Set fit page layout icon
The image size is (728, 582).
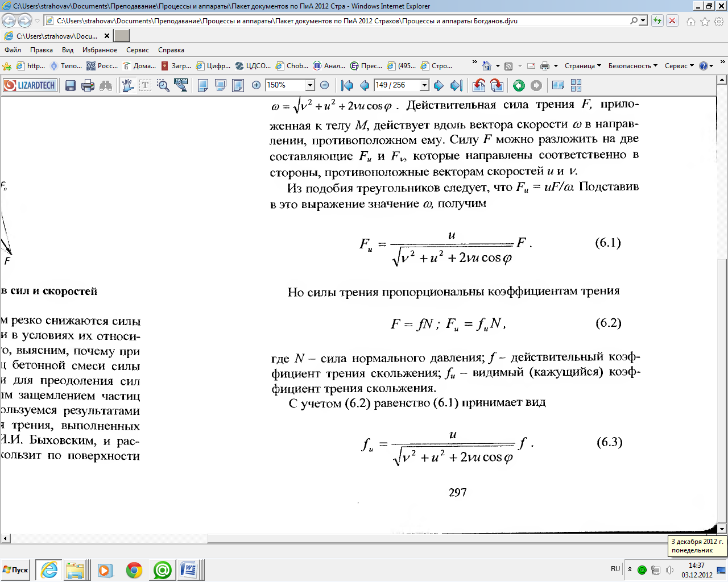pos(238,85)
